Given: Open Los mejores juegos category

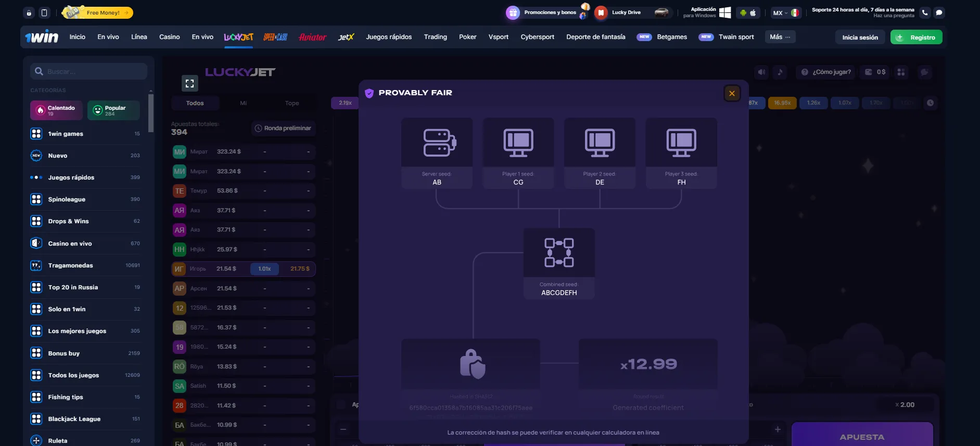Looking at the screenshot, I should coord(86,331).
